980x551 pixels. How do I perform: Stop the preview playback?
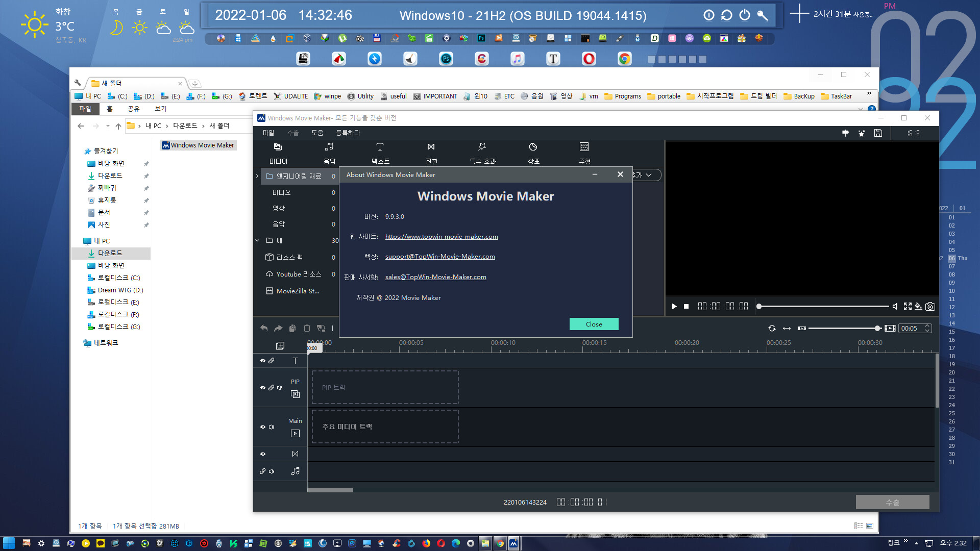[x=687, y=307]
